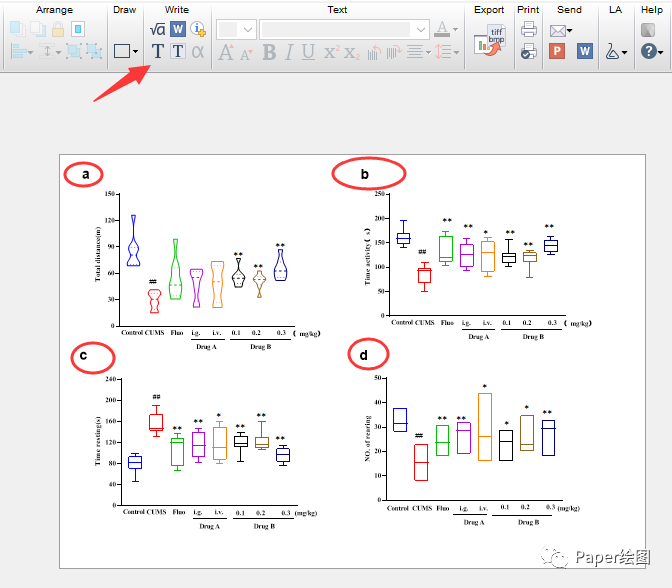Expand the draw shapes dropdown arrow
Screen dimensions: 672x588
coord(135,51)
